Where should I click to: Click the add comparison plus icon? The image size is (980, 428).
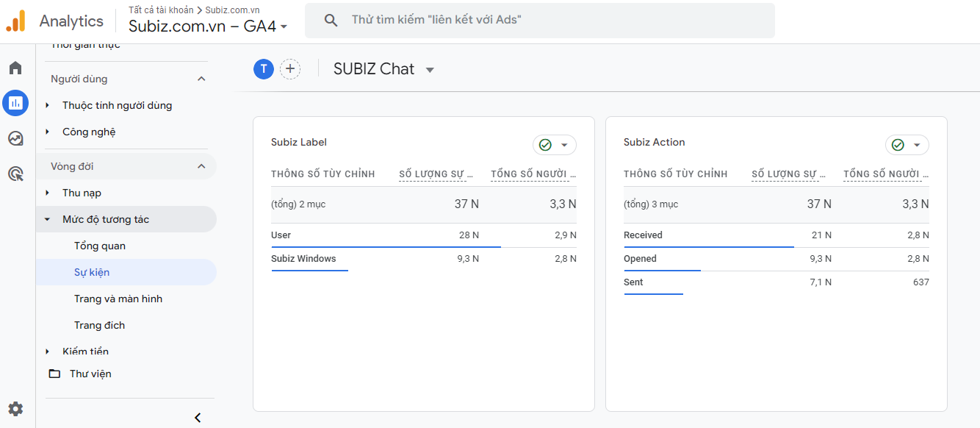coord(290,69)
